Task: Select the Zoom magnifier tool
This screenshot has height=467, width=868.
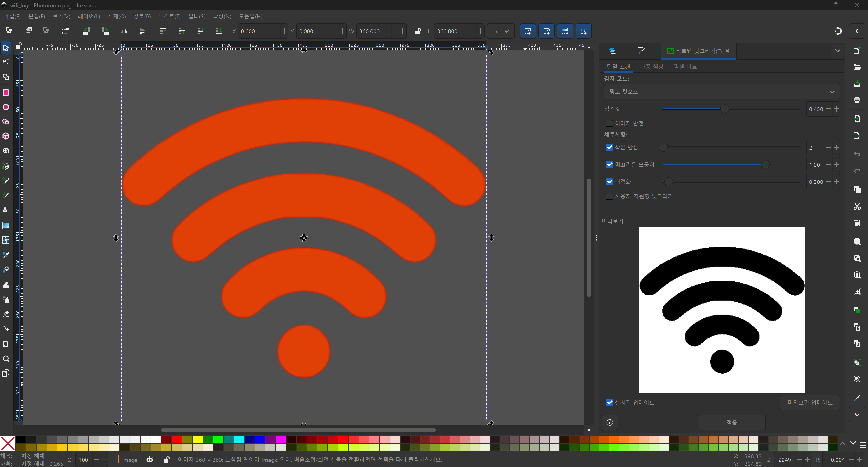Action: click(6, 359)
